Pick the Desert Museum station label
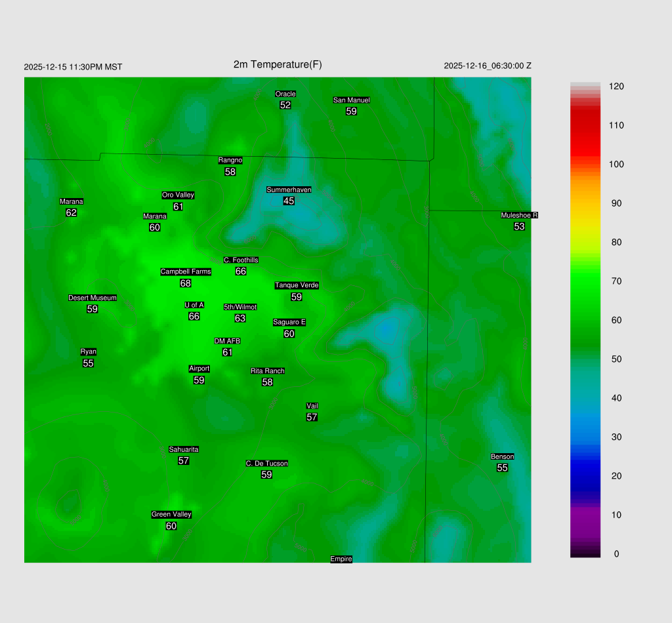 point(93,298)
